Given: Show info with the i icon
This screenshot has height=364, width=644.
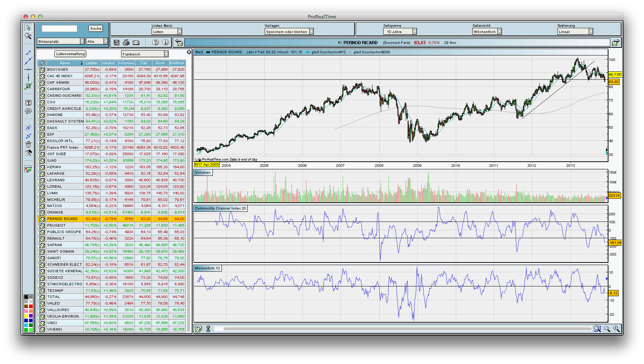Looking at the screenshot, I should (x=165, y=42).
